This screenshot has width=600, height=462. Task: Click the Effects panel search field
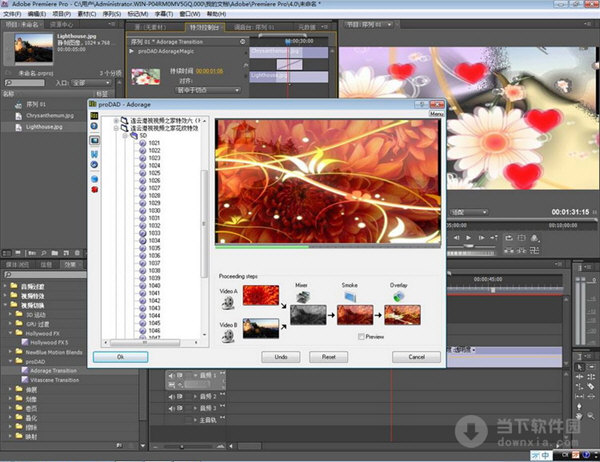pos(45,274)
